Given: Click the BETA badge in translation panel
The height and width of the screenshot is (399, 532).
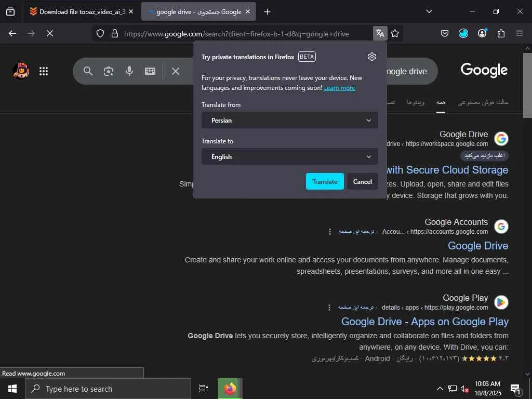Looking at the screenshot, I should pyautogui.click(x=307, y=57).
